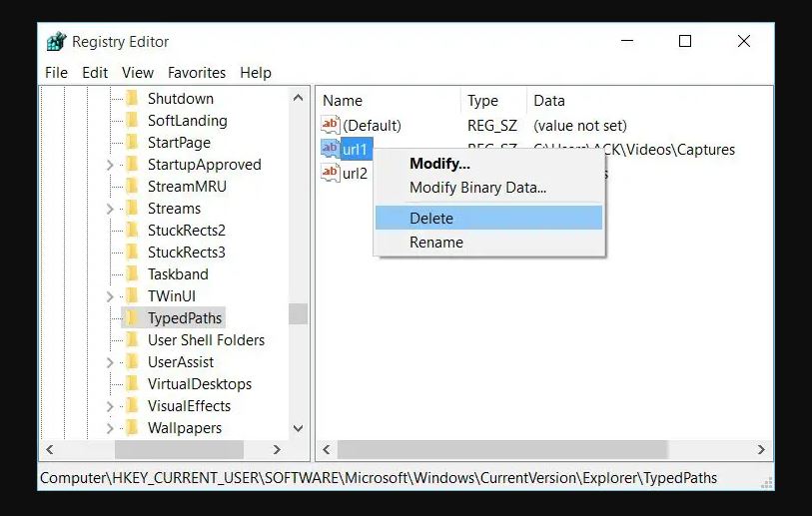Click the tree pane vertical scrollbar thumb
This screenshot has height=516, width=812.
tap(298, 313)
